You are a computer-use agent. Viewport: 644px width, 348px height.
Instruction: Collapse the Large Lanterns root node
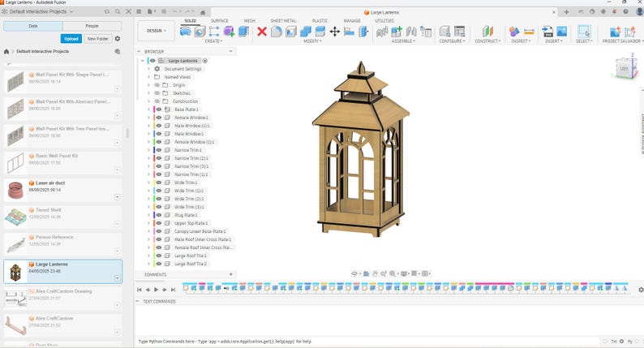[x=142, y=61]
